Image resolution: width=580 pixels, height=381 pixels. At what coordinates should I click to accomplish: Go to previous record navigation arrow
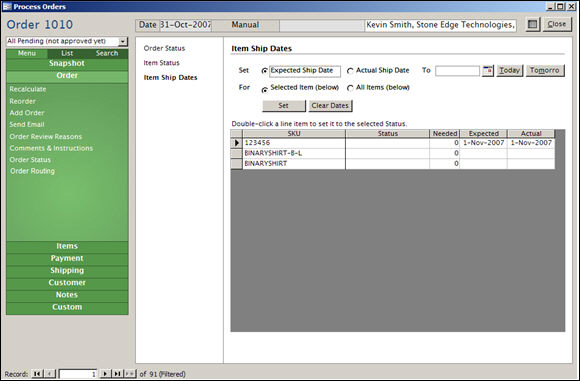pos(50,374)
